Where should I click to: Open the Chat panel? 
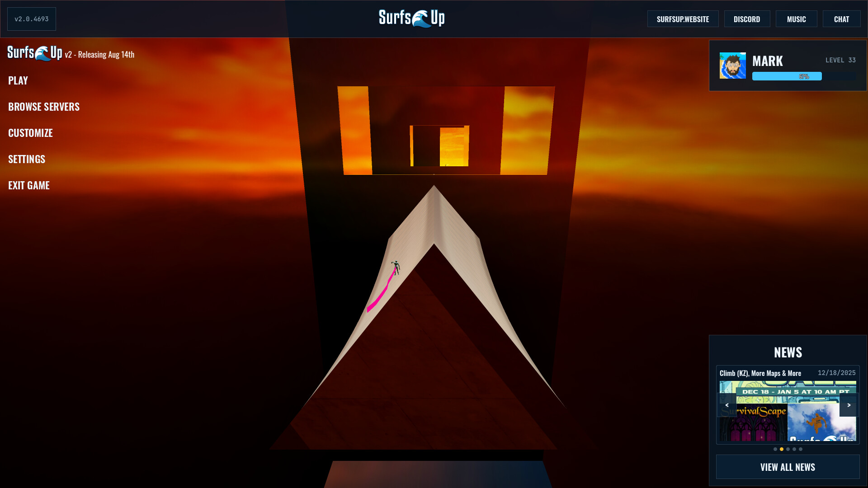pos(841,19)
